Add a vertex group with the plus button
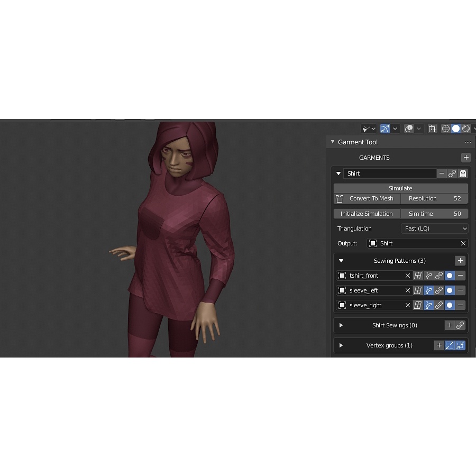This screenshot has width=476, height=476. coord(439,345)
